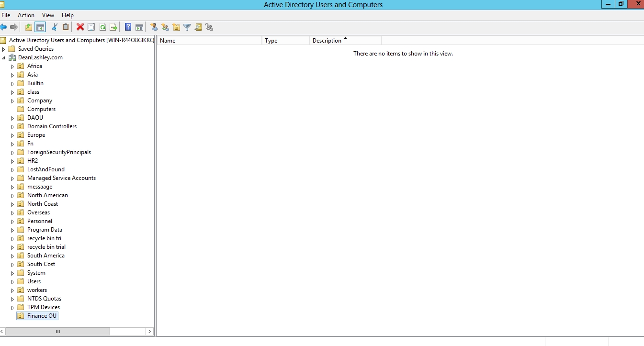Click the Export List icon

pyautogui.click(x=113, y=27)
